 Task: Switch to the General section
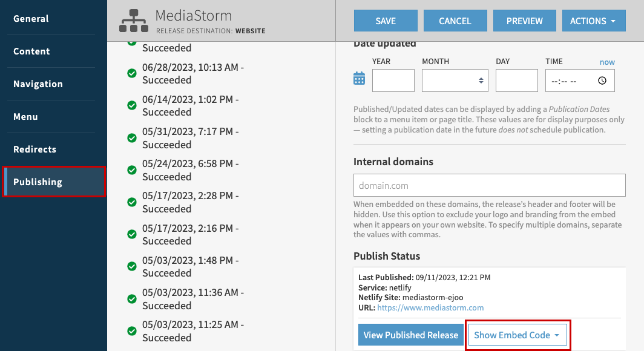click(x=31, y=18)
